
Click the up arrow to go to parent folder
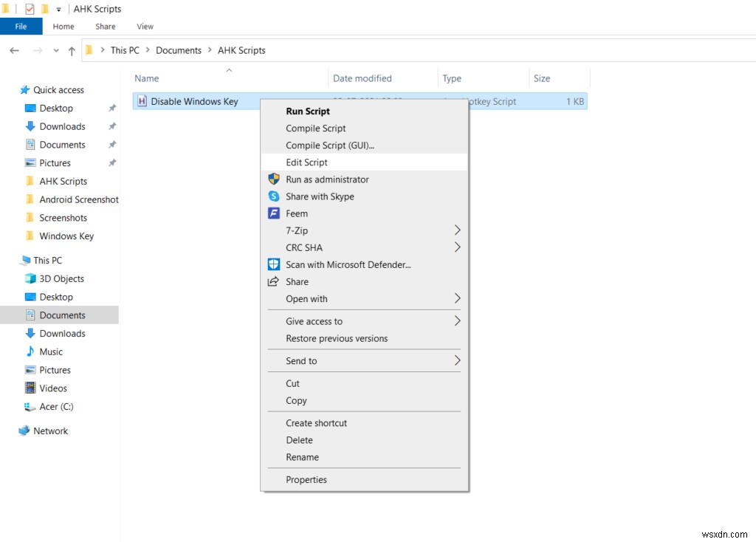71,50
